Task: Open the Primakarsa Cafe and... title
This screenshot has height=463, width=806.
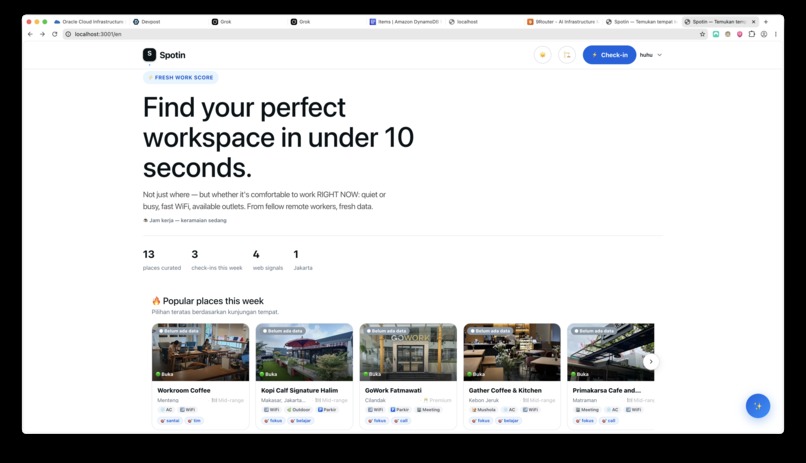Action: [607, 391]
